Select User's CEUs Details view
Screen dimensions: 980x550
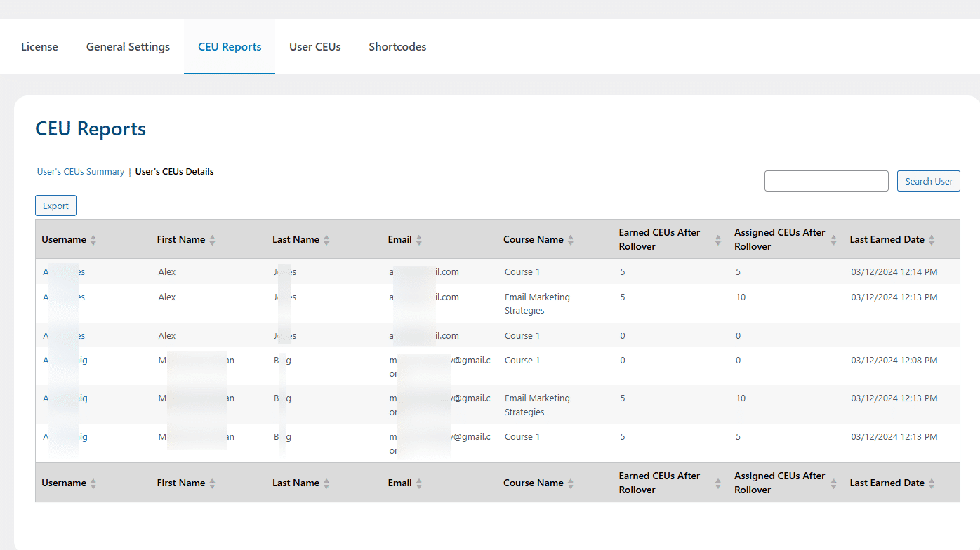tap(175, 171)
